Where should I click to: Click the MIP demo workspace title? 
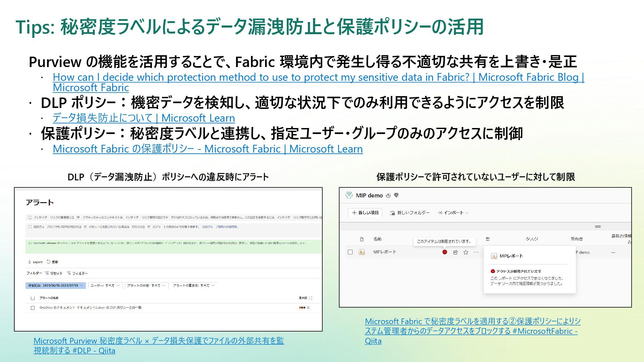[369, 195]
